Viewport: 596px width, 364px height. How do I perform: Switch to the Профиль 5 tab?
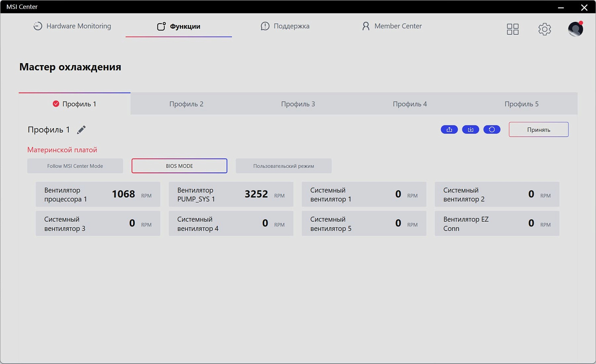(522, 104)
